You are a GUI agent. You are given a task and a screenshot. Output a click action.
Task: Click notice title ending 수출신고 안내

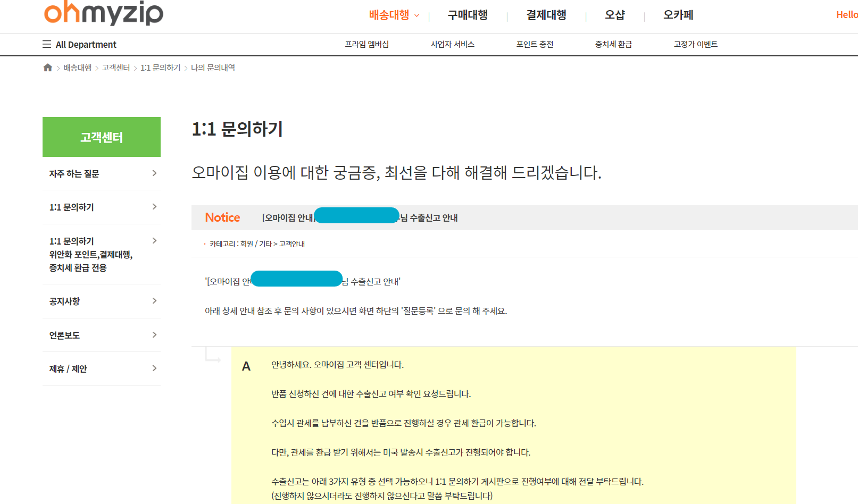pos(360,217)
